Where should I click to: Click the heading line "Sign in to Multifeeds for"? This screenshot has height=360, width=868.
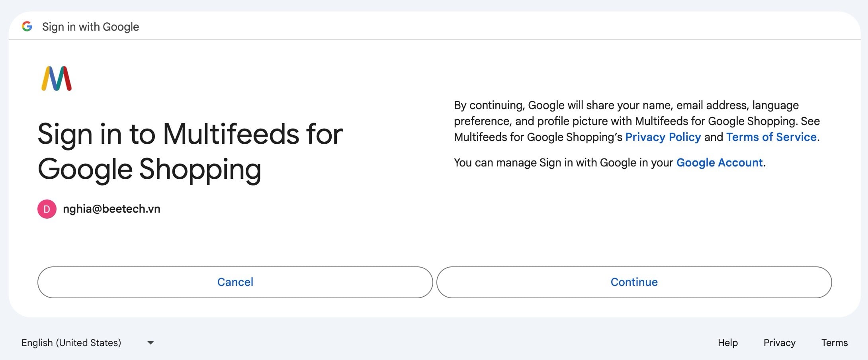(190, 134)
